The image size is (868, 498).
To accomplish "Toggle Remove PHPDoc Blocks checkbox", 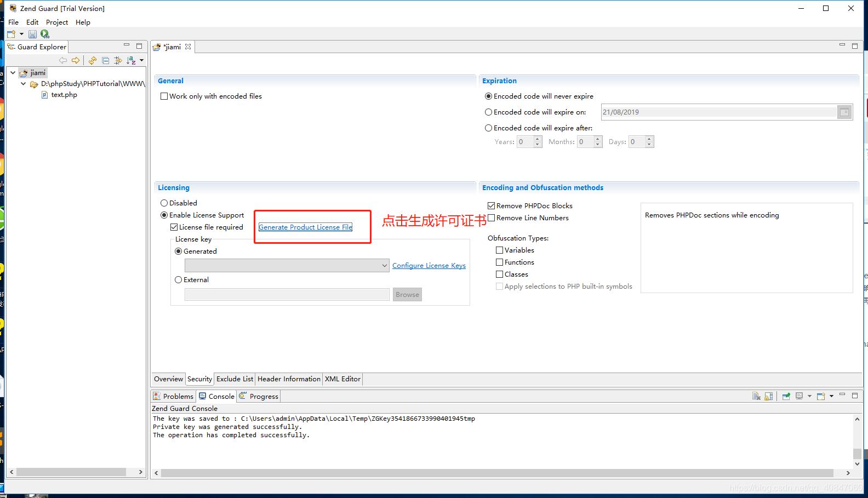I will tap(491, 206).
